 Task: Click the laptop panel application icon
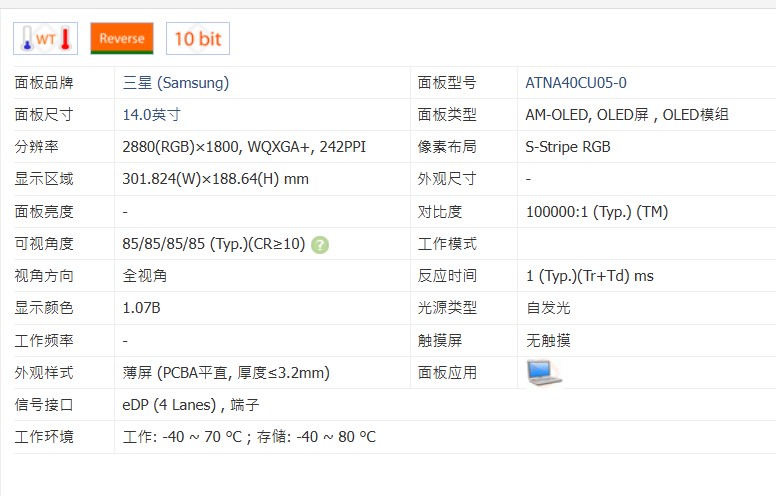pos(544,372)
